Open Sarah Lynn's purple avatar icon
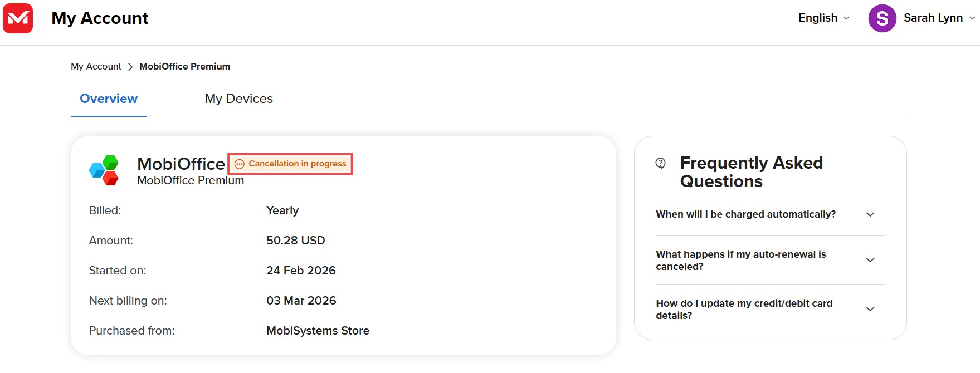 pos(882,18)
